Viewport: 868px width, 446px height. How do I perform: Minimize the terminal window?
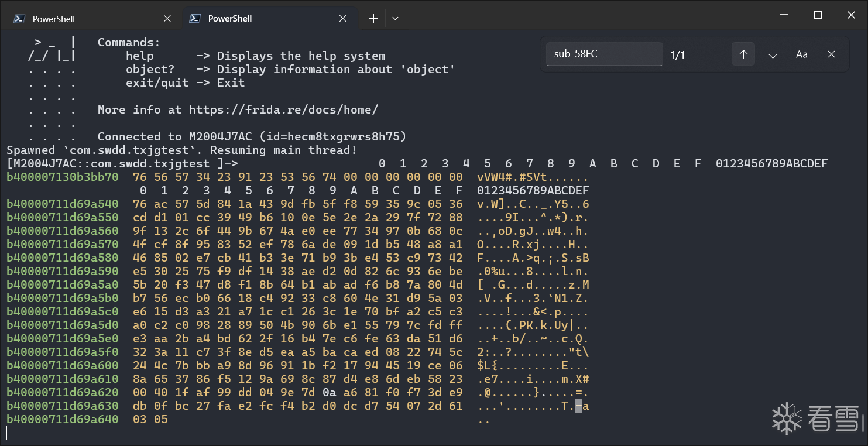coord(785,16)
